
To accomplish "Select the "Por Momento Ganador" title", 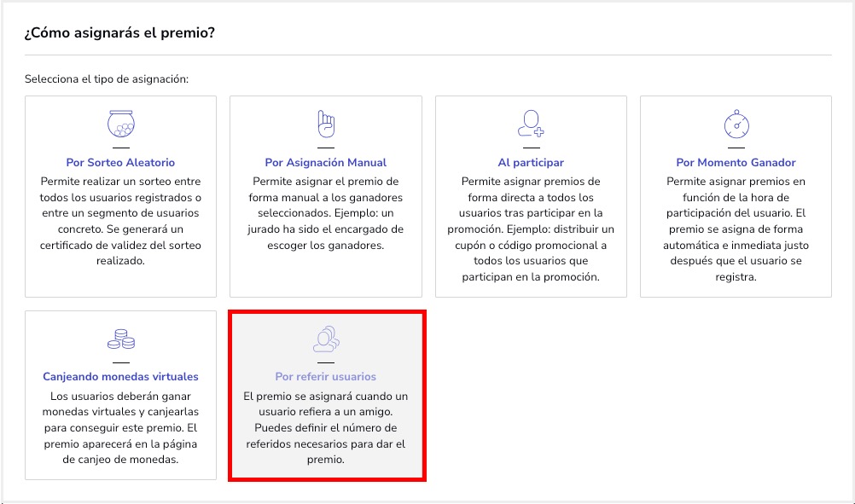I will click(x=736, y=162).
